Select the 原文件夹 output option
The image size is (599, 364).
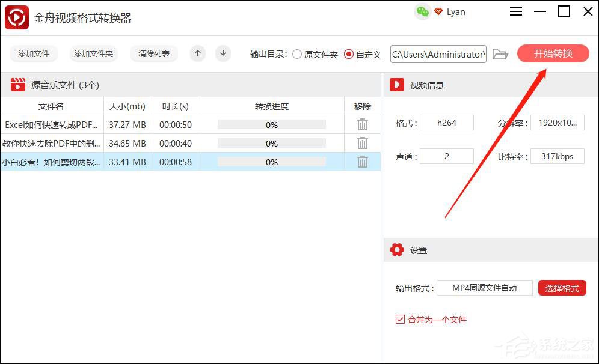click(x=297, y=53)
